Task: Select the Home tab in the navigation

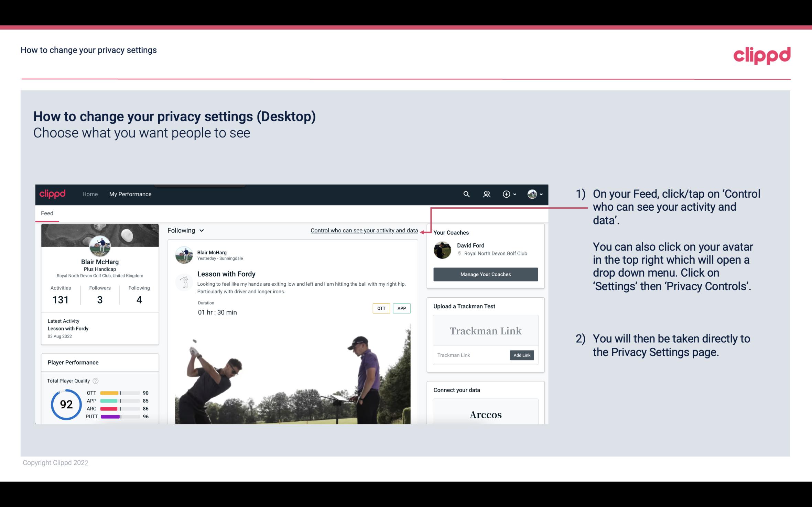Action: 89,194
